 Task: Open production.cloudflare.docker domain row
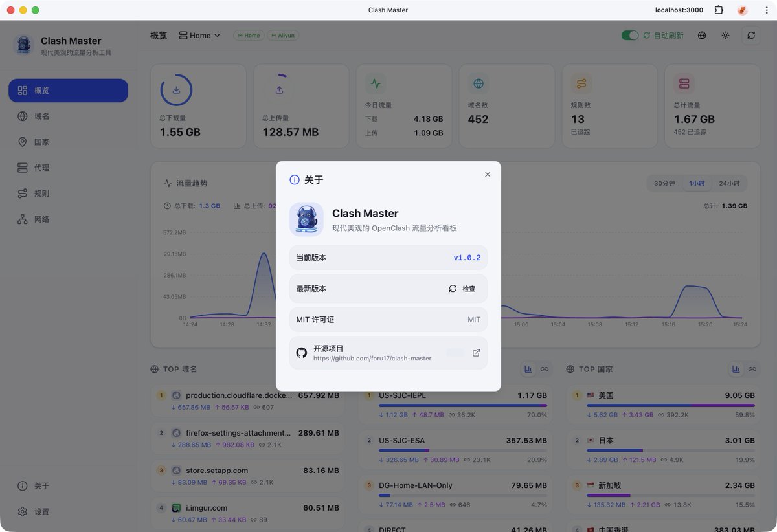(x=247, y=401)
